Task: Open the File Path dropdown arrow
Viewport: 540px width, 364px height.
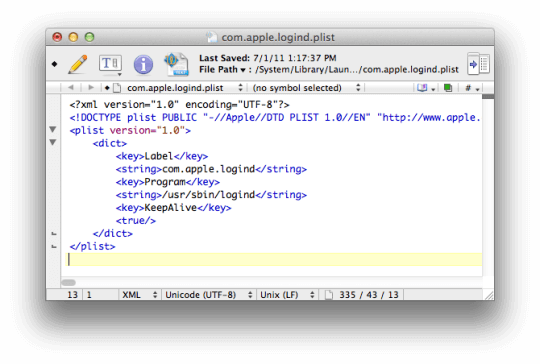Action: 243,70
